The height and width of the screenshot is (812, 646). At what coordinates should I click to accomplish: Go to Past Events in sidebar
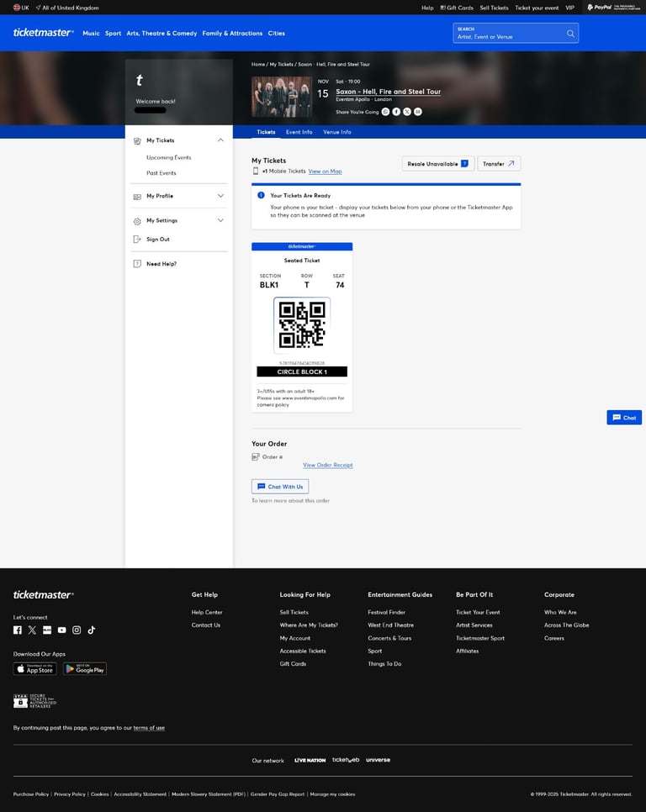(161, 173)
